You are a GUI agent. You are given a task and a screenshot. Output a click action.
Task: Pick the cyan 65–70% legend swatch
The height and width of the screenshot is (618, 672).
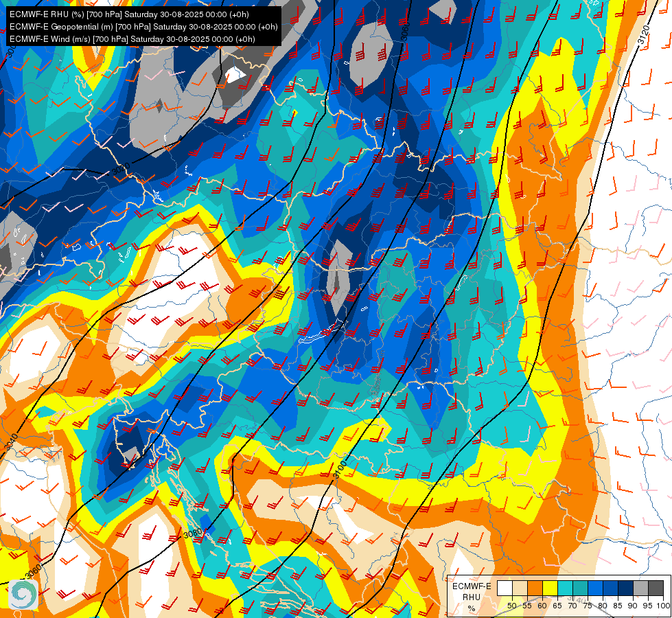(565, 588)
